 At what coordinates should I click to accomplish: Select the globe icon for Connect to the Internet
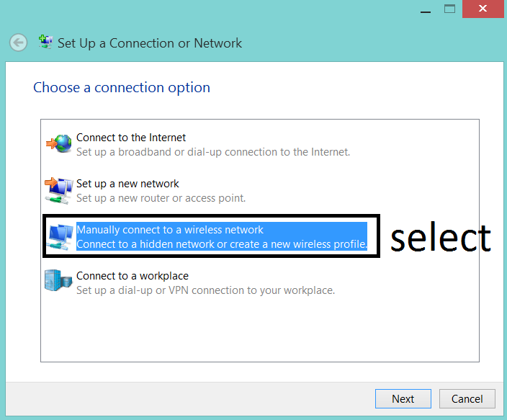(59, 143)
